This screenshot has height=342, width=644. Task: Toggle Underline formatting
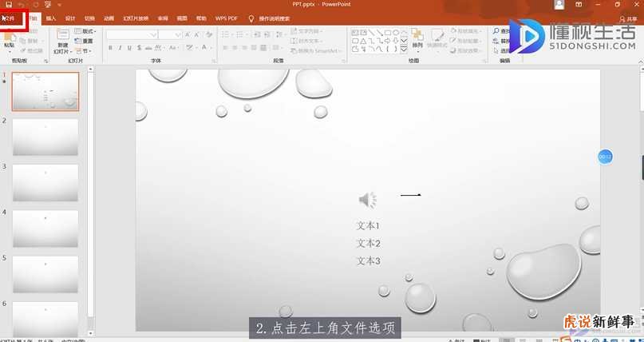[x=130, y=48]
